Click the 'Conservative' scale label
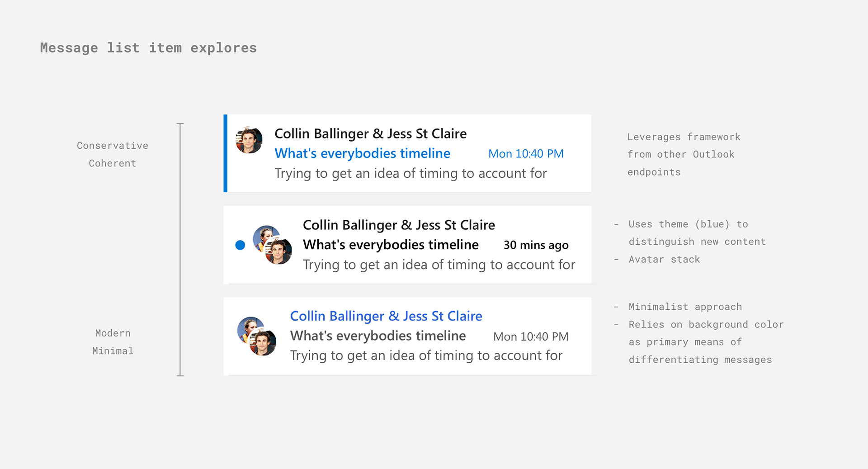This screenshot has width=868, height=469. tap(113, 146)
